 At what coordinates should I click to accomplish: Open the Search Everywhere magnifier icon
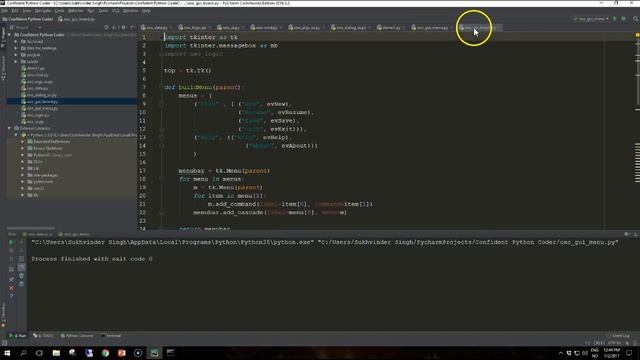coord(636,19)
